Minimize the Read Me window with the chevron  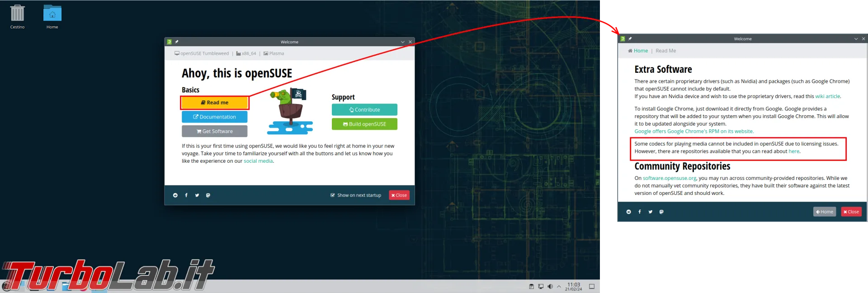856,39
